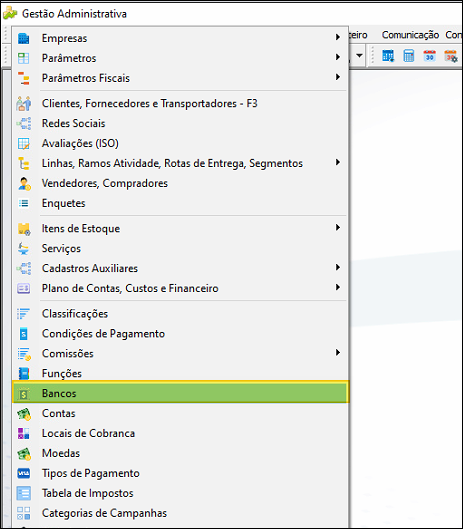Viewport: 463px width, 529px height.
Task: Click the blue building icon beside Empresas
Action: pyautogui.click(x=23, y=38)
